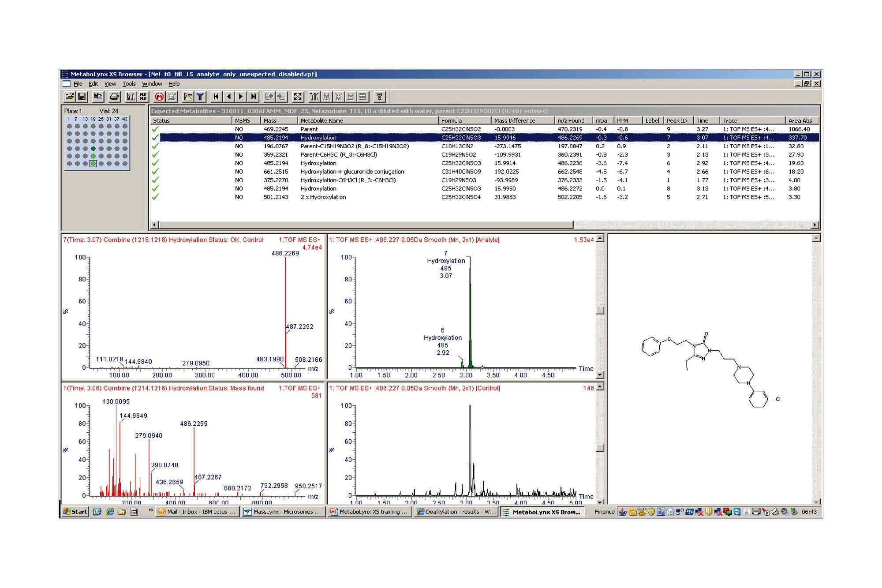This screenshot has height=588, width=882.
Task: Select the Parent row with mass 469.2245
Action: [485, 129]
